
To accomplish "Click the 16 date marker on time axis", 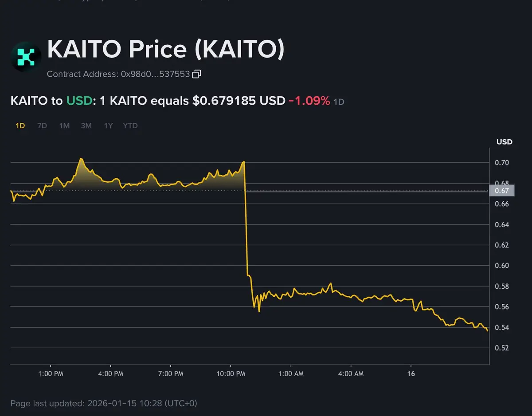I will click(411, 374).
